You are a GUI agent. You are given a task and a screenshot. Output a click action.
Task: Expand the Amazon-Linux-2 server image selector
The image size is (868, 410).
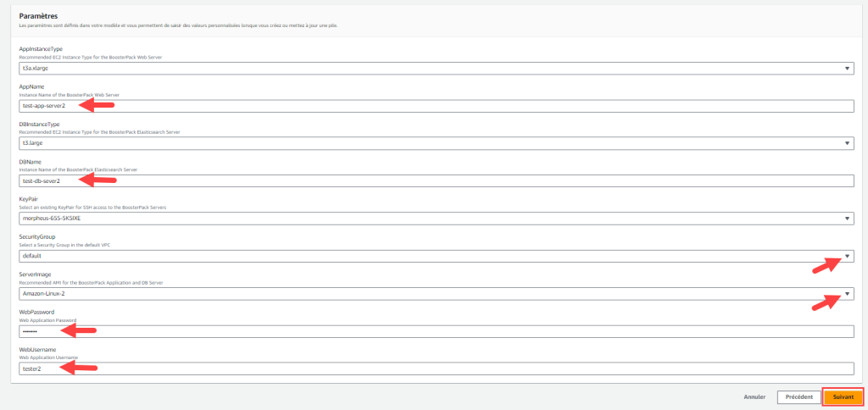pos(424,293)
